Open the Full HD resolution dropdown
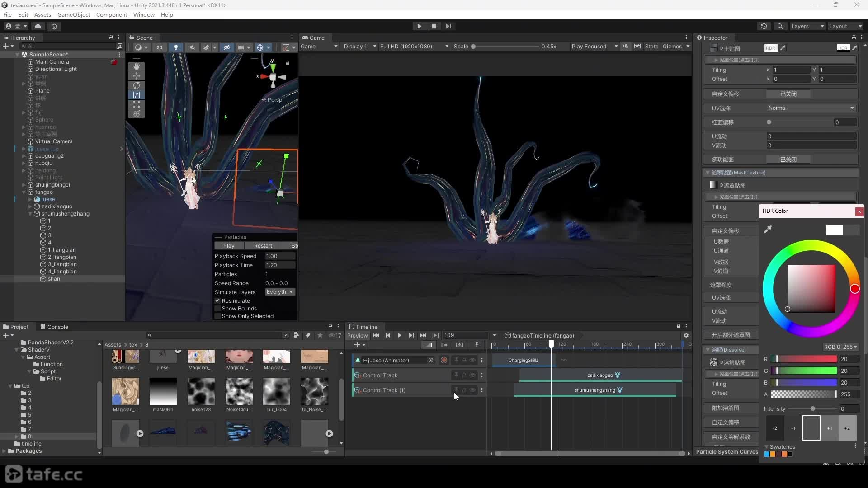 pyautogui.click(x=414, y=47)
